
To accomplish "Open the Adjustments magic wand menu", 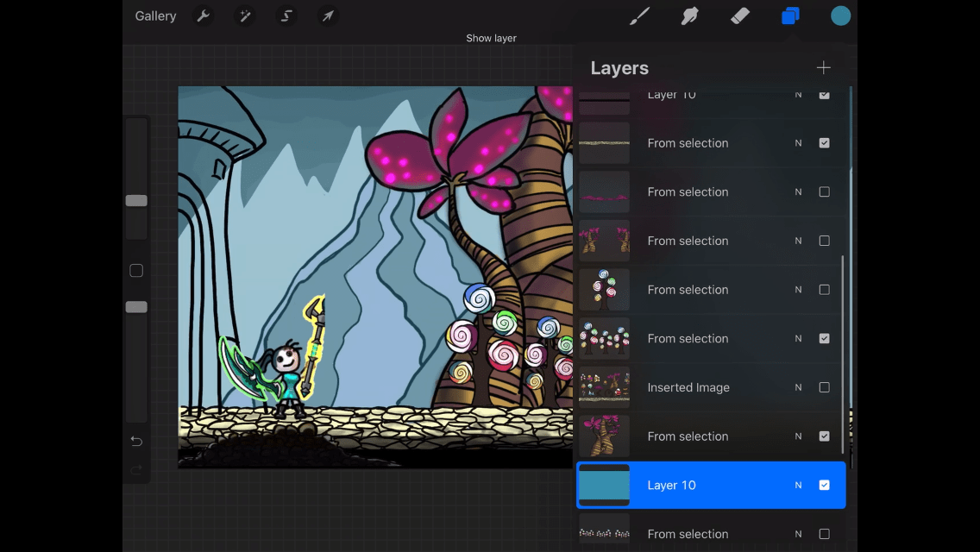I will coord(245,16).
